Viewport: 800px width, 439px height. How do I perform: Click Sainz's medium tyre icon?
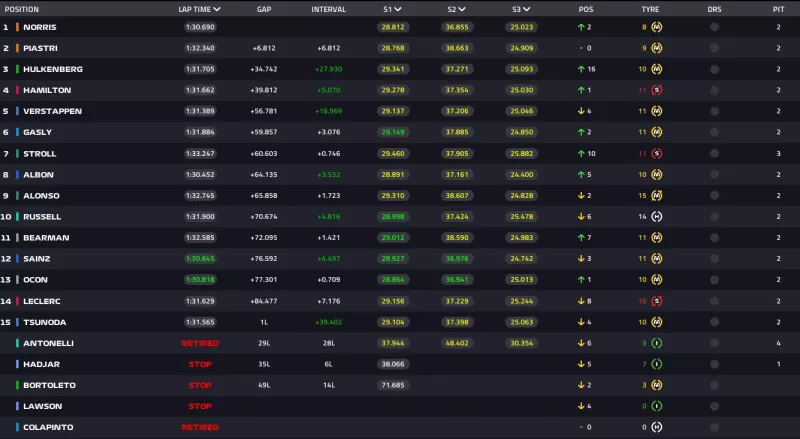(657, 258)
